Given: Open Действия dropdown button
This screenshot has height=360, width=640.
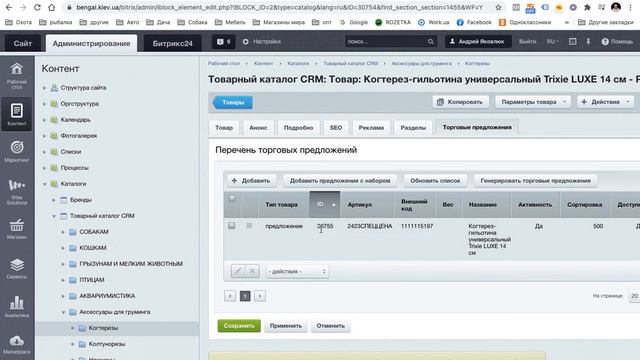Looking at the screenshot, I should (606, 102).
